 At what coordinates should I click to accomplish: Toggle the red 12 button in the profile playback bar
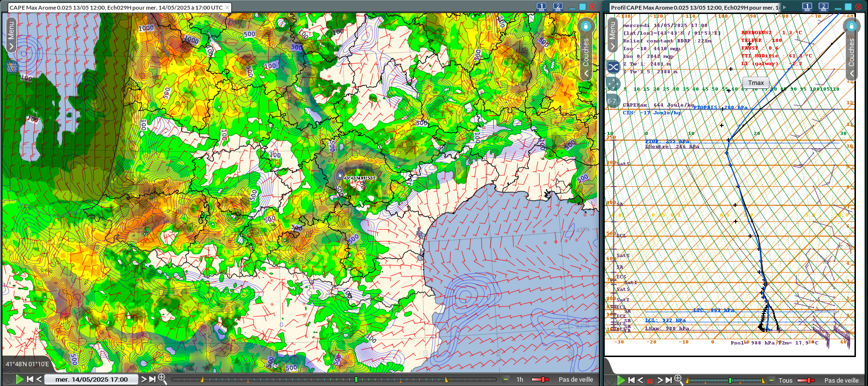(x=650, y=381)
